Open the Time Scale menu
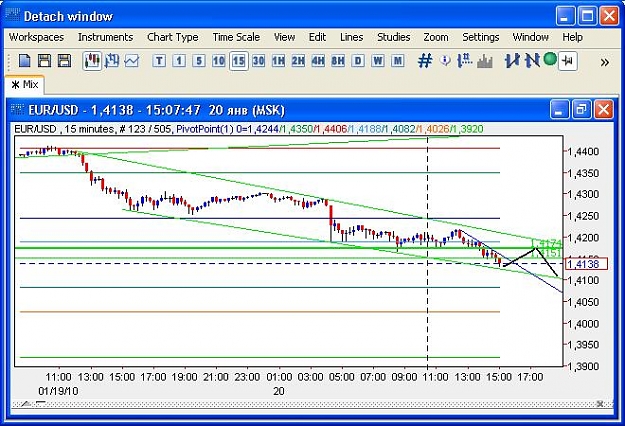The image size is (625, 426). pos(236,37)
